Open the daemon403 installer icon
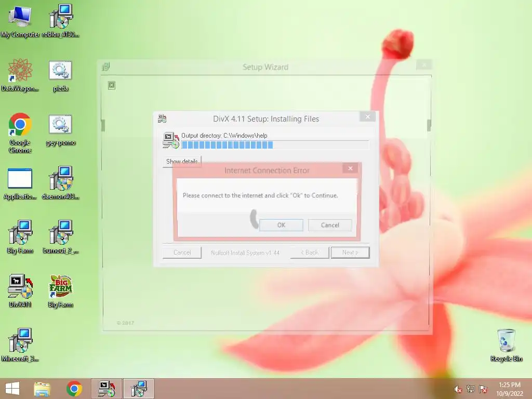 coord(60,183)
